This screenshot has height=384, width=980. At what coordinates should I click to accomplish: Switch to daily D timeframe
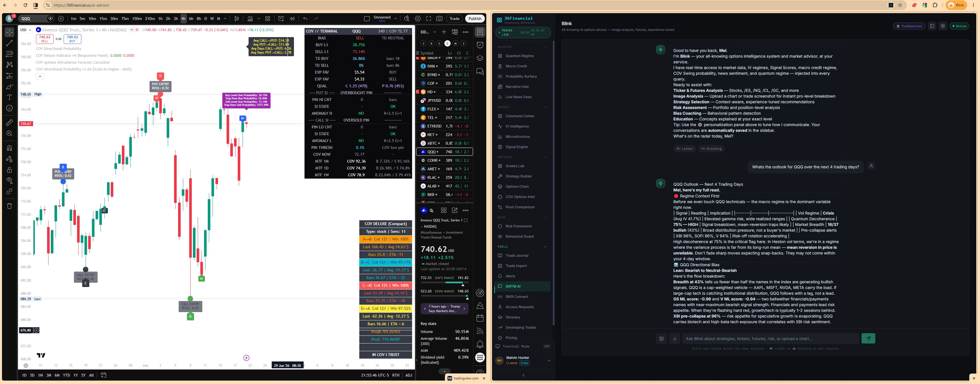point(206,19)
